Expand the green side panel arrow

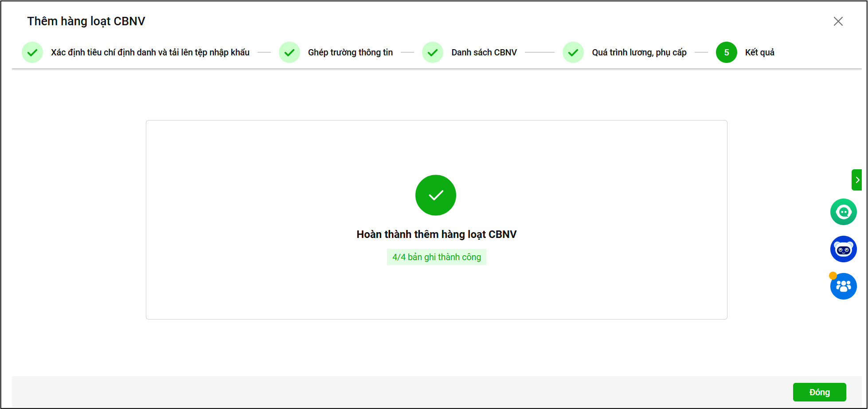pyautogui.click(x=857, y=180)
